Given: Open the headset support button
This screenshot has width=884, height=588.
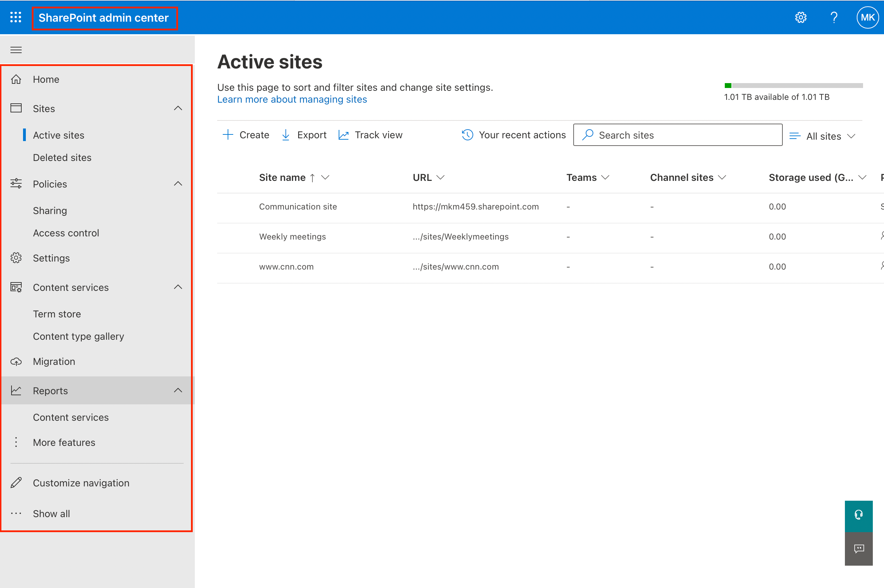Looking at the screenshot, I should coord(859,516).
